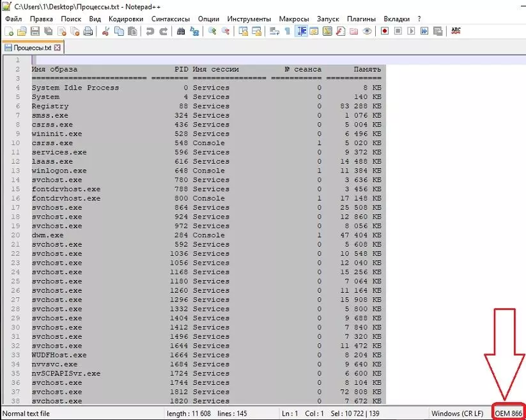Toggle word wrap in the toolbar

click(274, 31)
